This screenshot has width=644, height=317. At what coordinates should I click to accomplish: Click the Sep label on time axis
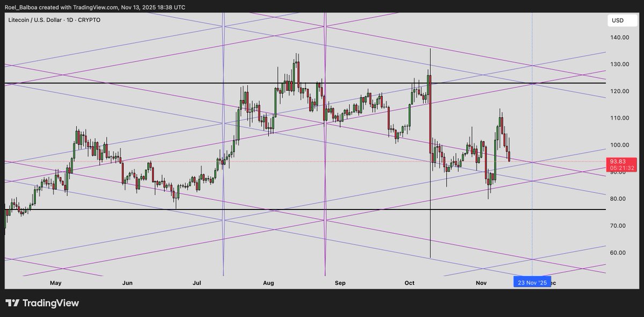(340, 282)
